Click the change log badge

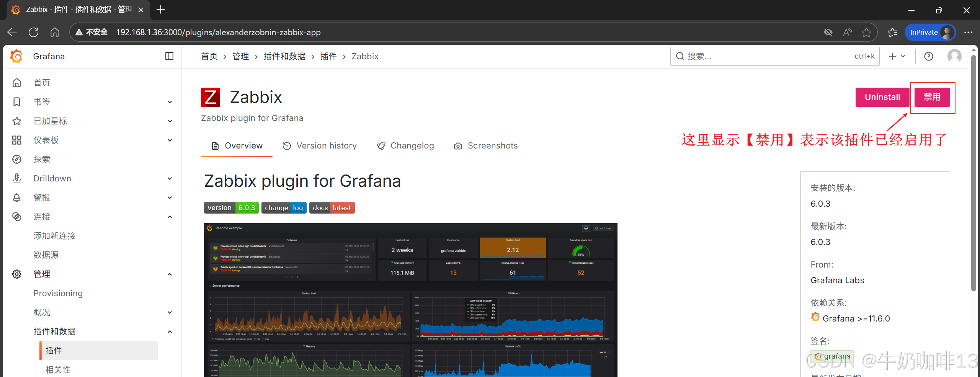coord(284,208)
